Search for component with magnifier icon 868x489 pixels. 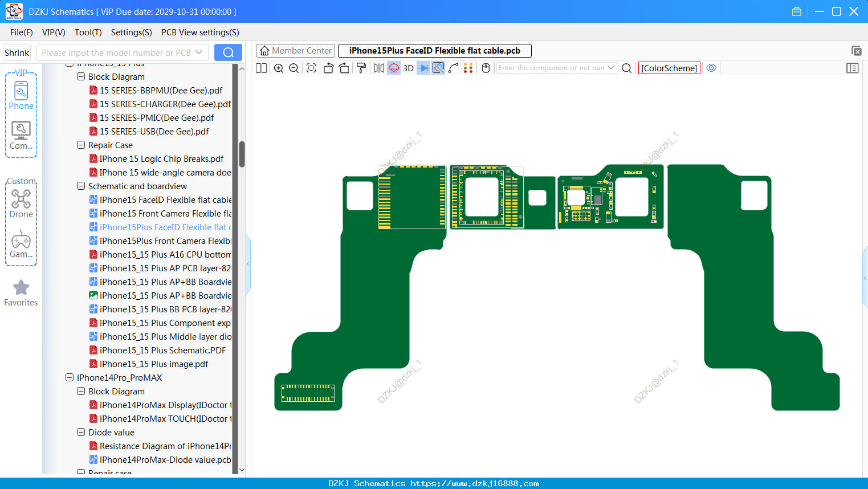626,68
